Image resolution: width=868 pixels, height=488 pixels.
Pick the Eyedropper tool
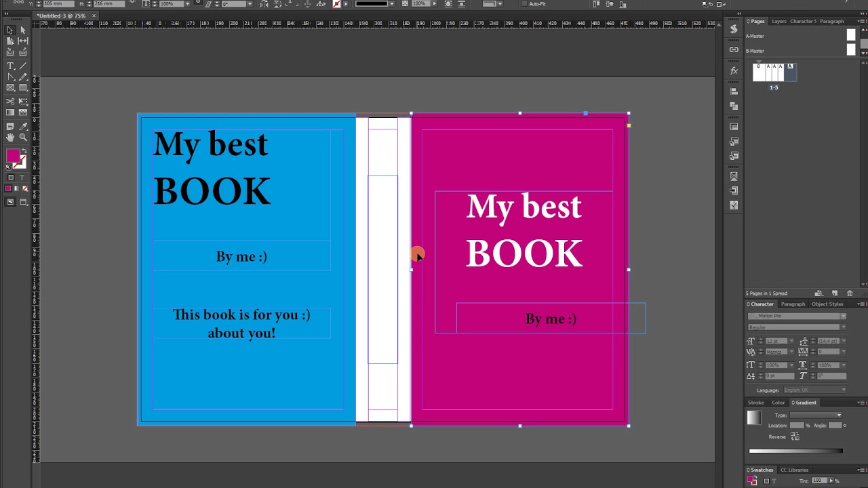23,126
